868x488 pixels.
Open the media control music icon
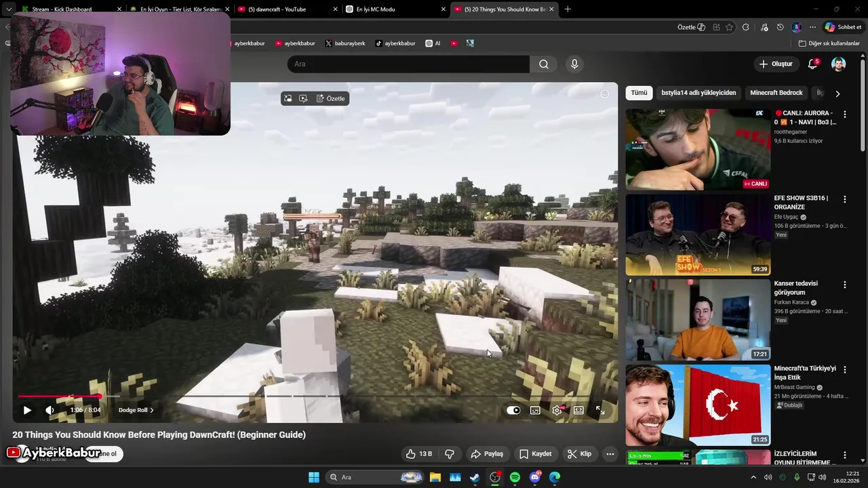764,27
